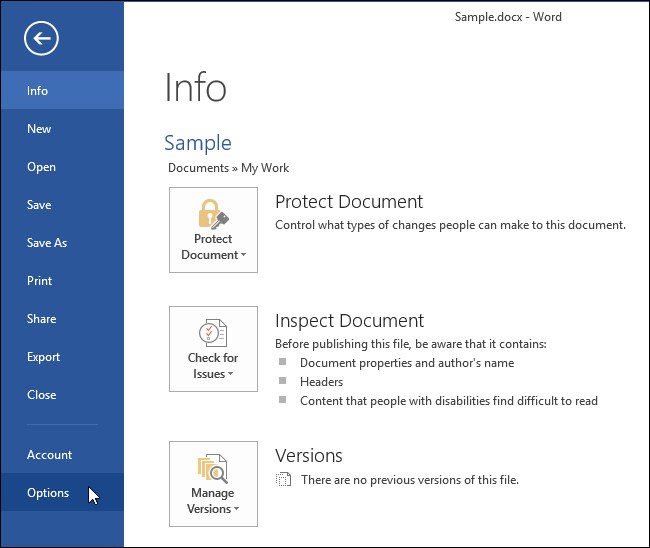This screenshot has height=548, width=650.
Task: Click the Documents folder path link
Action: pos(198,168)
